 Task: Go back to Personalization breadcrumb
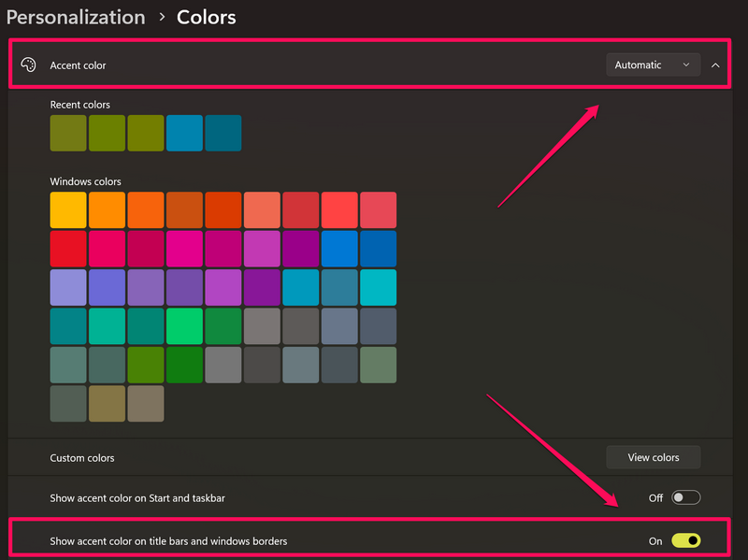click(76, 17)
